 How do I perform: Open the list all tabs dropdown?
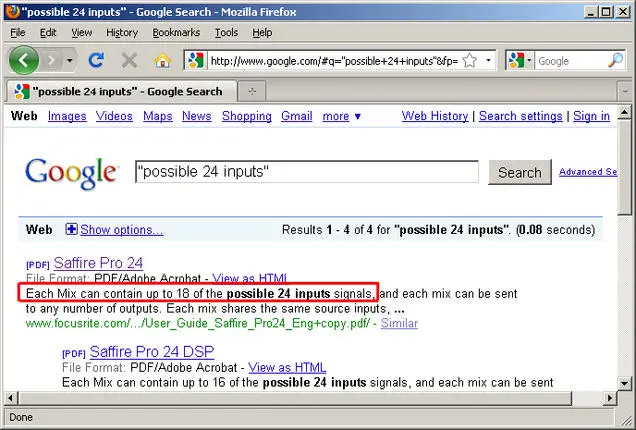coord(625,92)
